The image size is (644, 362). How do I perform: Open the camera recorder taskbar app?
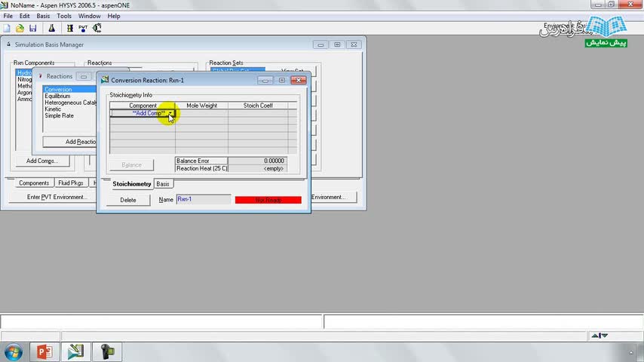(x=107, y=351)
